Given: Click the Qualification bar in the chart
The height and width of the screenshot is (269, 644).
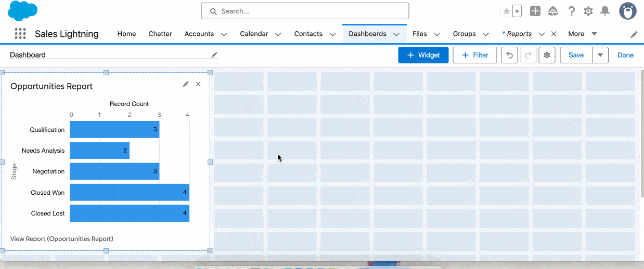Looking at the screenshot, I should pos(114,130).
